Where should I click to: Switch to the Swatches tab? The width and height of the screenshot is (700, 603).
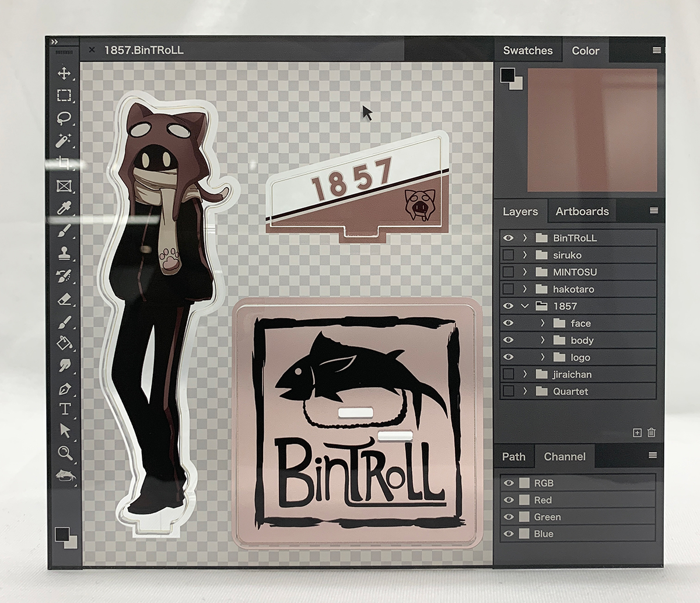[x=528, y=51]
